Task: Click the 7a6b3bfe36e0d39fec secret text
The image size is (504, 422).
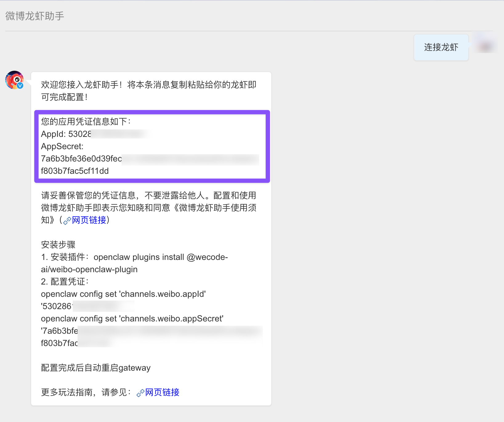Action: pos(82,158)
